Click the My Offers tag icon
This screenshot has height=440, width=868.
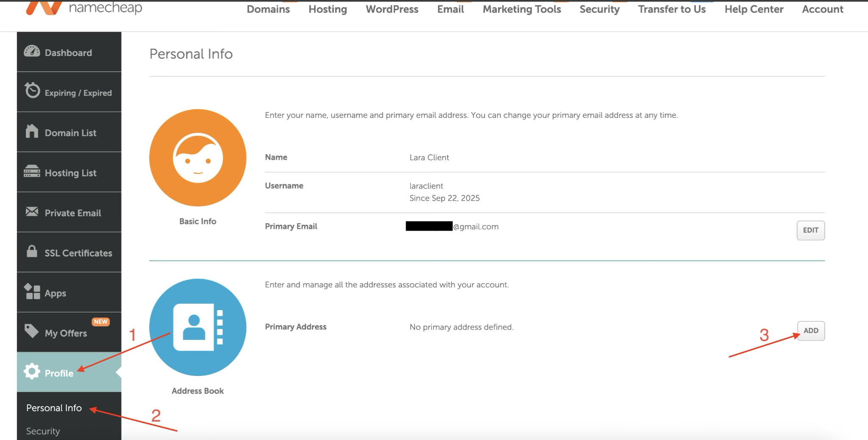point(32,331)
